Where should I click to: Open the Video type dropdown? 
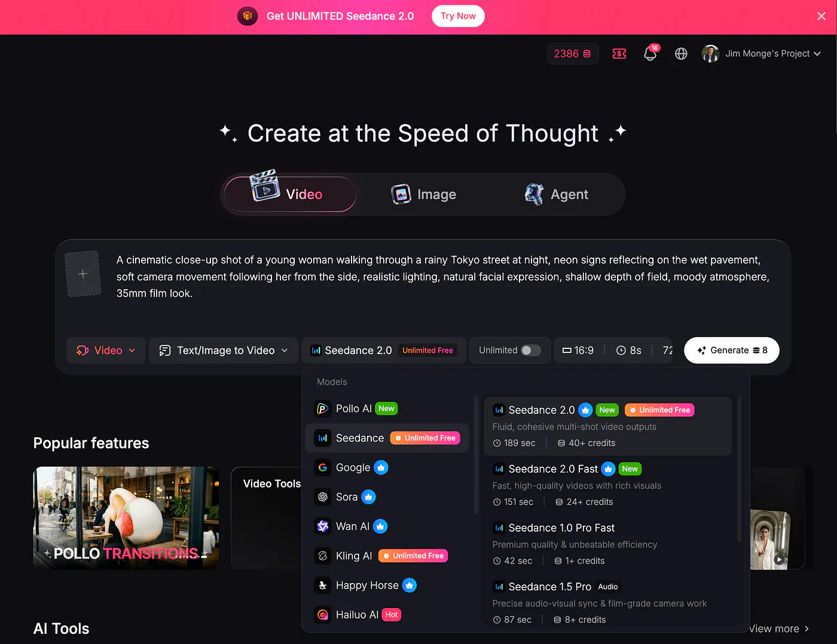coord(106,351)
